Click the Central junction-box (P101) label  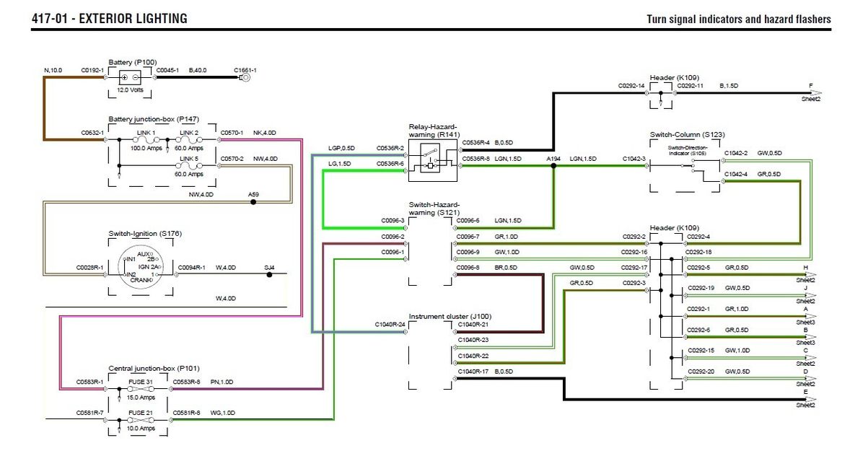(149, 368)
